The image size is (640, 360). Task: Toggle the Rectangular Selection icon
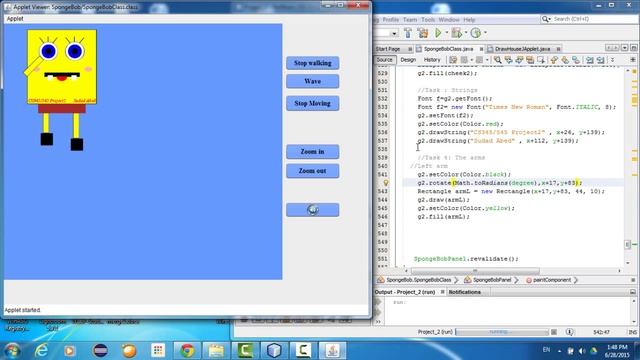[541, 60]
